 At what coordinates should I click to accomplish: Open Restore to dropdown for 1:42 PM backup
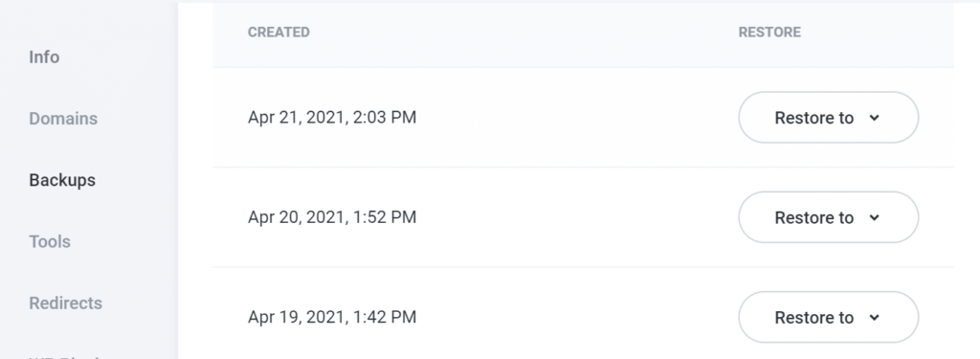pos(828,317)
